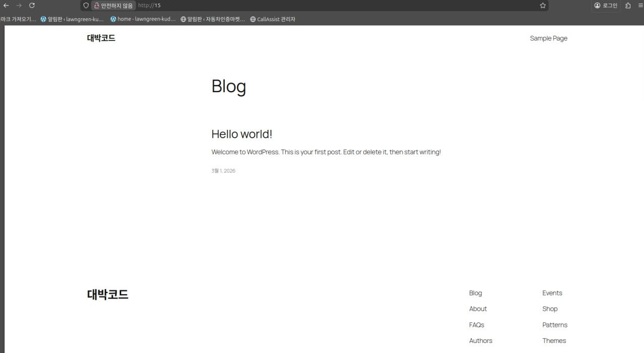Open the 'home - lawngreen-kud...' bookmark
Viewport: 644px width, 353px height.
pos(143,19)
